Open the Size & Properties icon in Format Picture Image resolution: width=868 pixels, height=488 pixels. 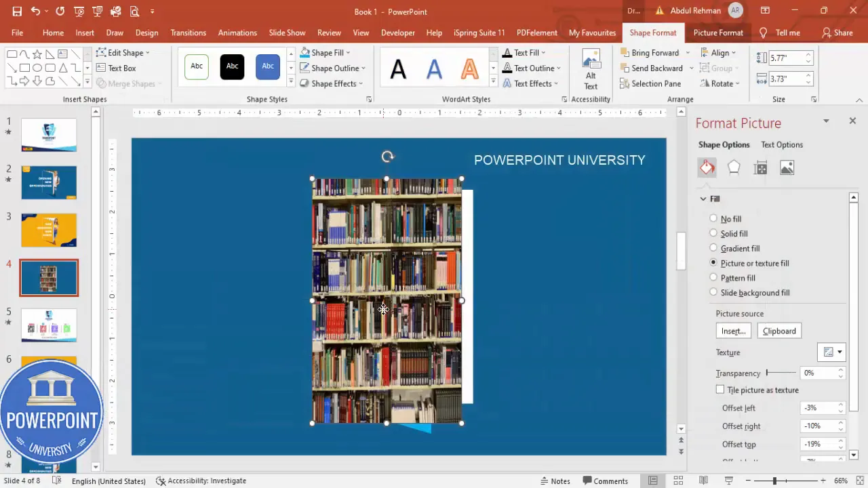point(760,167)
